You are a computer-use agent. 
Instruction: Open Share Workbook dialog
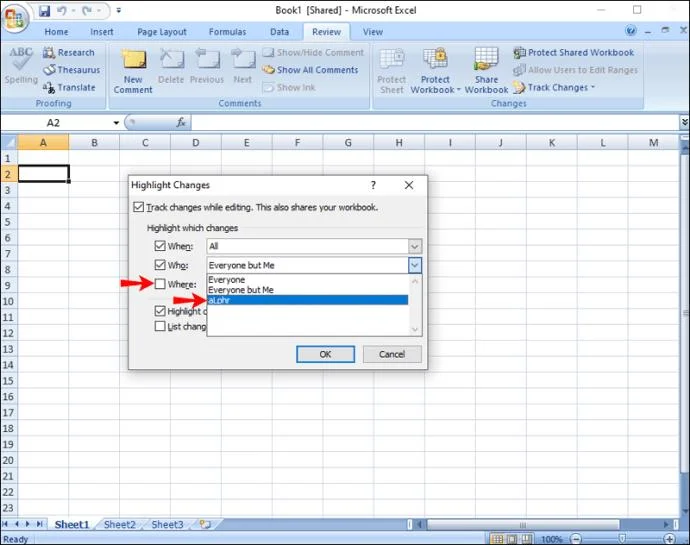(x=486, y=71)
